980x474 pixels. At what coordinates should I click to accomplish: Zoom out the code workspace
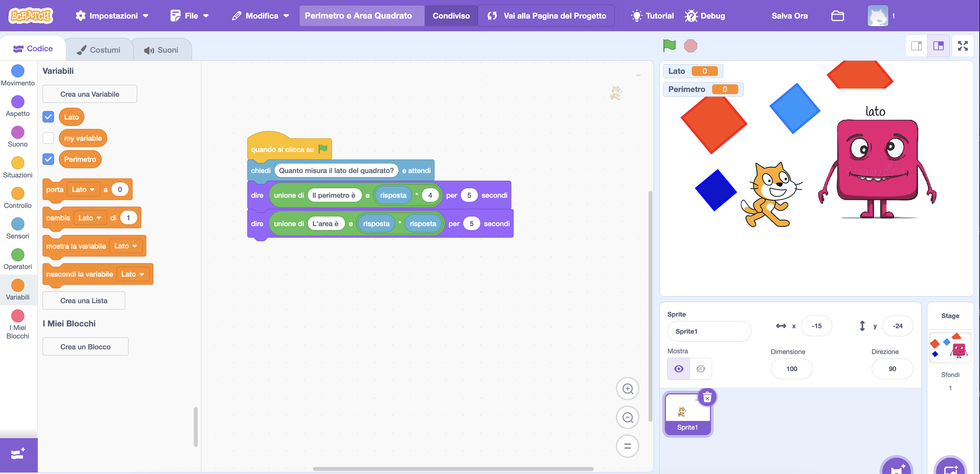coord(627,417)
